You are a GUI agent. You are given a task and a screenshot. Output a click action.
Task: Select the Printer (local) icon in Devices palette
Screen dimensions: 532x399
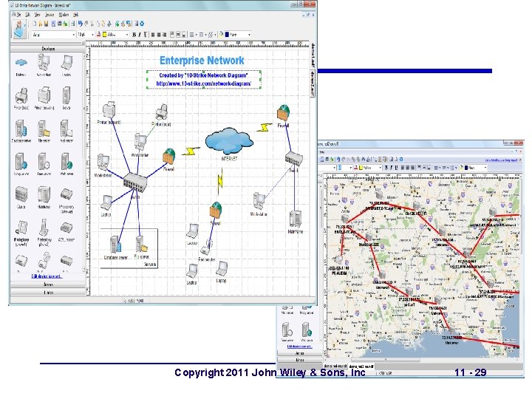(x=21, y=96)
